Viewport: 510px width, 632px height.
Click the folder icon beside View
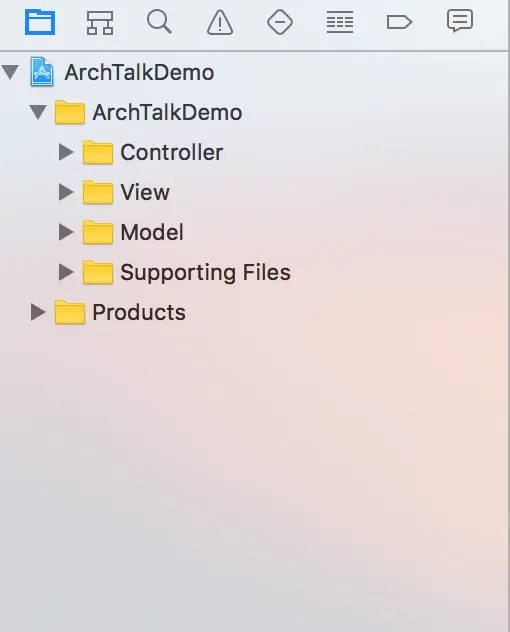98,192
